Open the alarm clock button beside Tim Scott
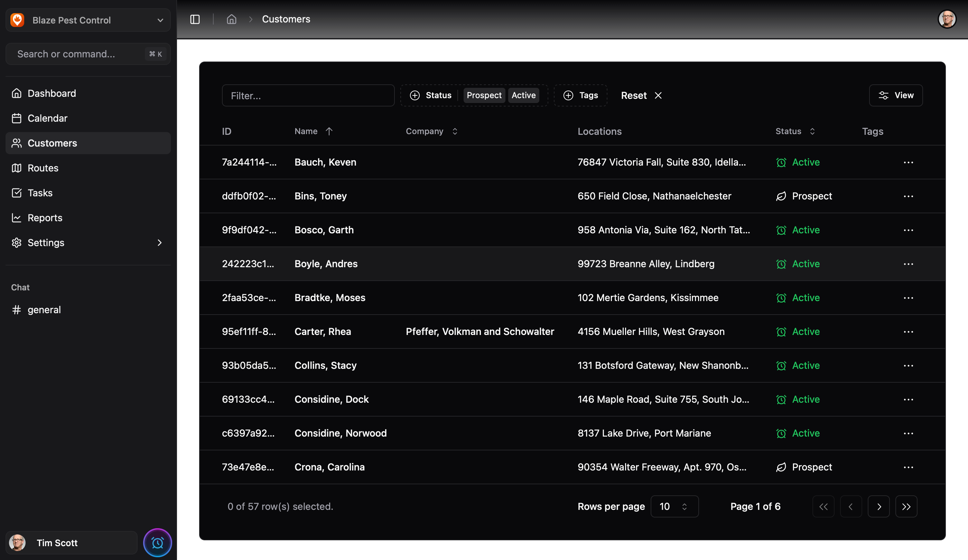This screenshot has width=968, height=560. tap(158, 542)
